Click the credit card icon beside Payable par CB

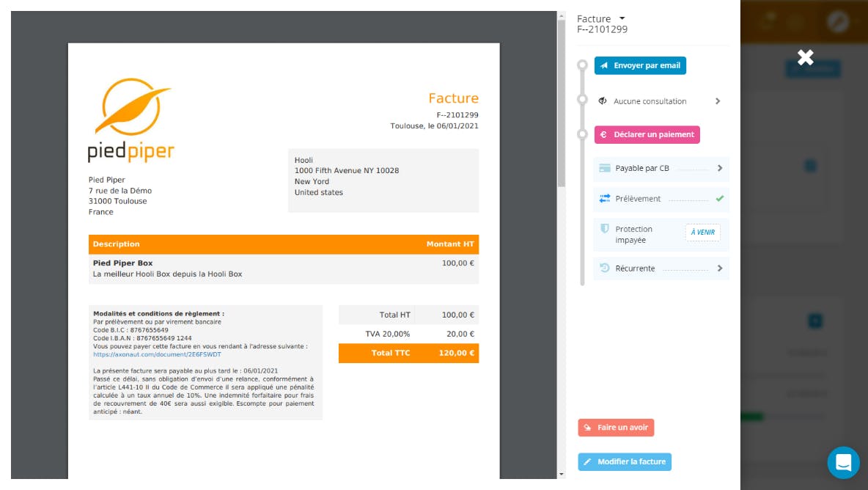605,168
